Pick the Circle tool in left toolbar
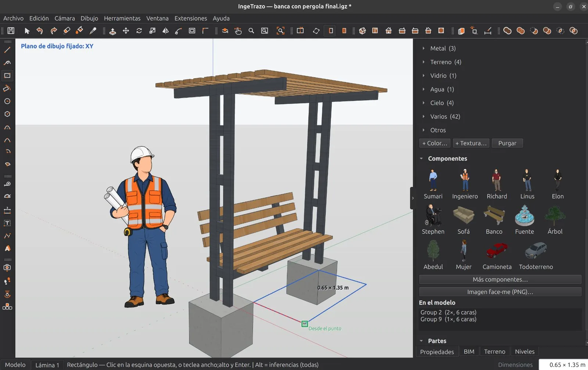 [x=7, y=101]
